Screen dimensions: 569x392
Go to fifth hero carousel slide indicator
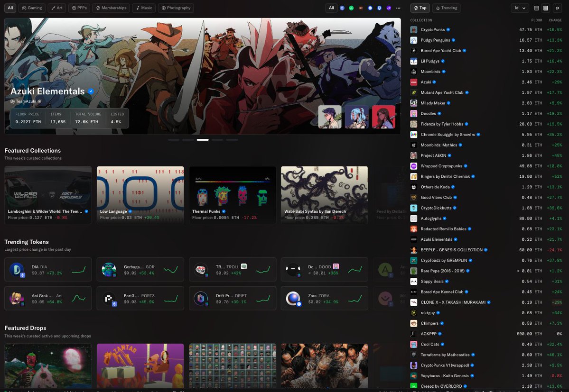click(x=232, y=140)
